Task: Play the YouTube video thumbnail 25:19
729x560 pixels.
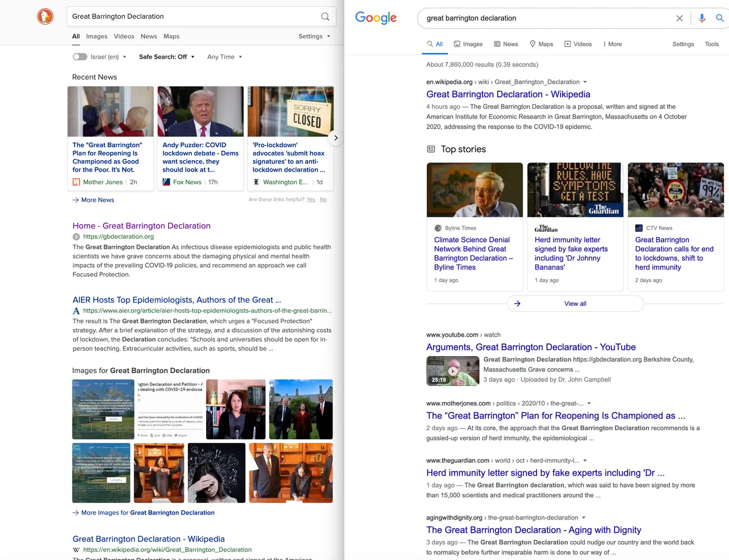Action: [x=453, y=371]
